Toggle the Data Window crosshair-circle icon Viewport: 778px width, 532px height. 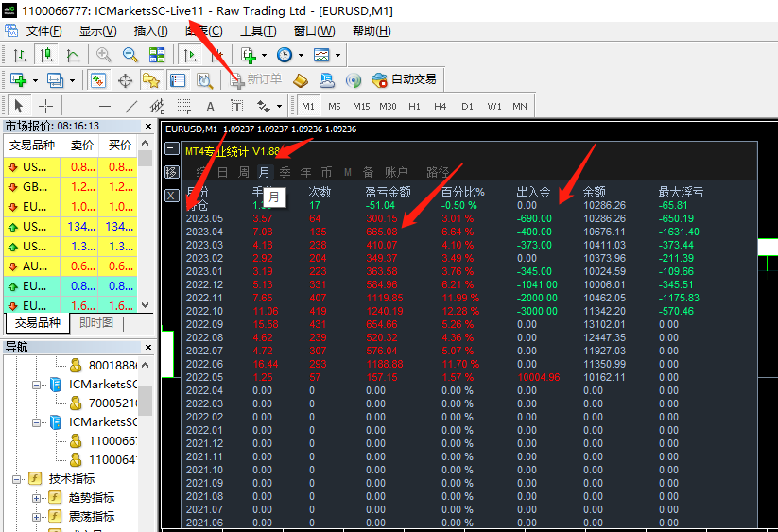[x=125, y=79]
